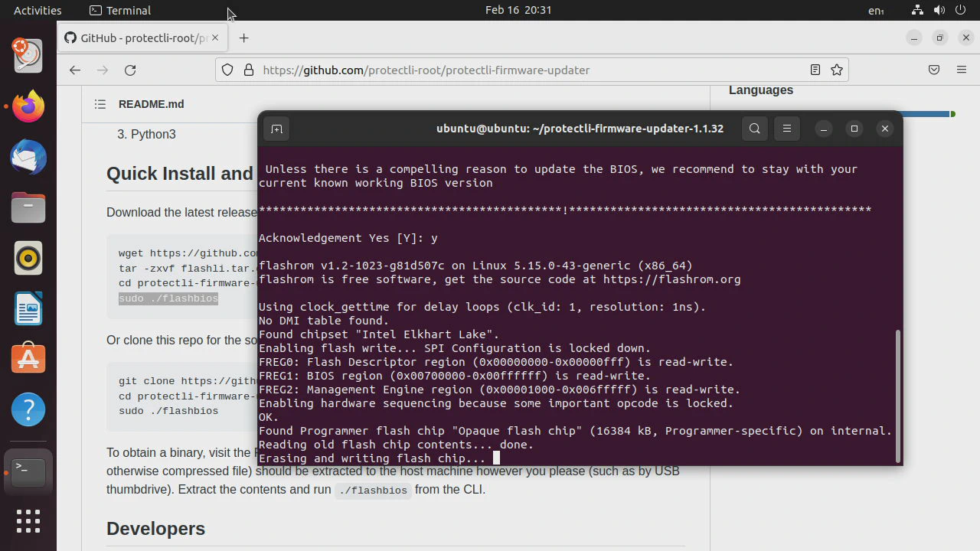Click the 'Developers' heading

pyautogui.click(x=155, y=529)
